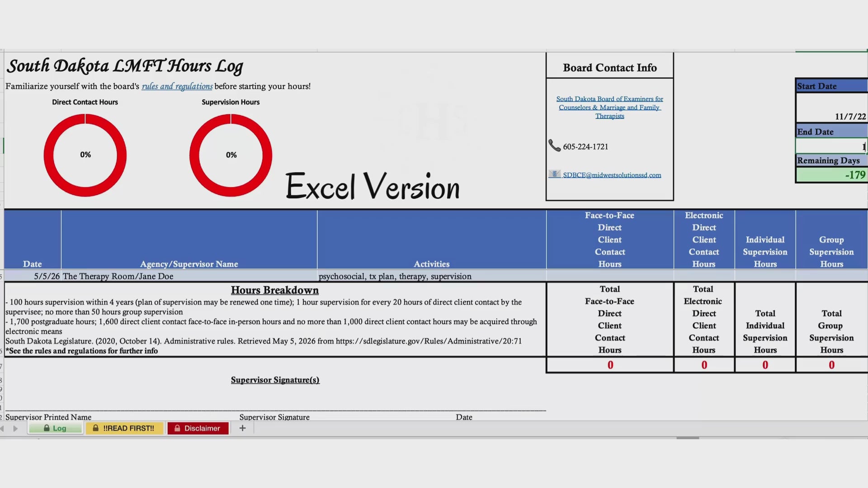Click the lock icon on Disclaimer tab
The image size is (868, 488).
[x=177, y=428]
